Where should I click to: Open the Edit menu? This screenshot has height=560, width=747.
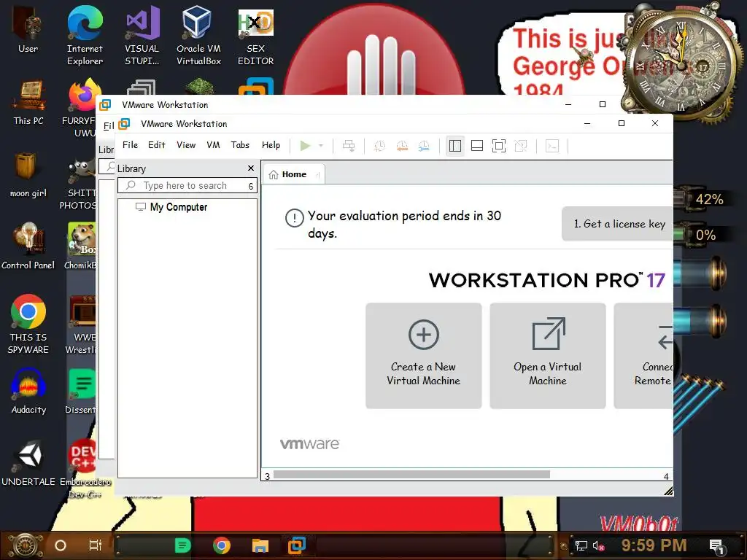point(156,145)
